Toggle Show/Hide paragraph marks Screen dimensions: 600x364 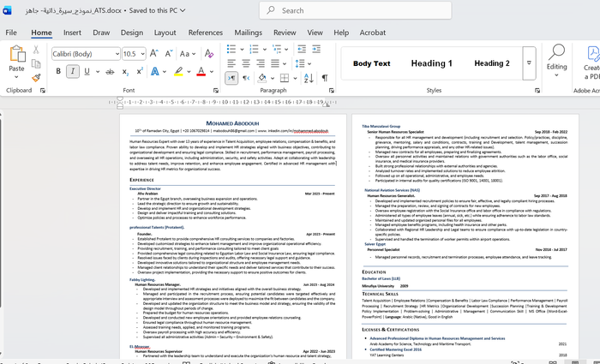(325, 78)
